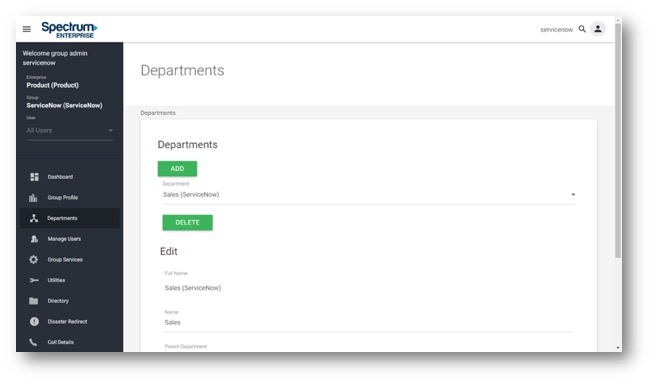This screenshot has height=383, width=653.
Task: Click the scrollbar down arrow
Action: [x=618, y=348]
